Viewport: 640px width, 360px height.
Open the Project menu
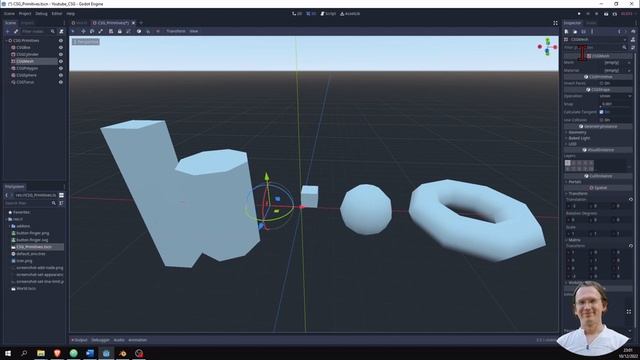tap(25, 13)
